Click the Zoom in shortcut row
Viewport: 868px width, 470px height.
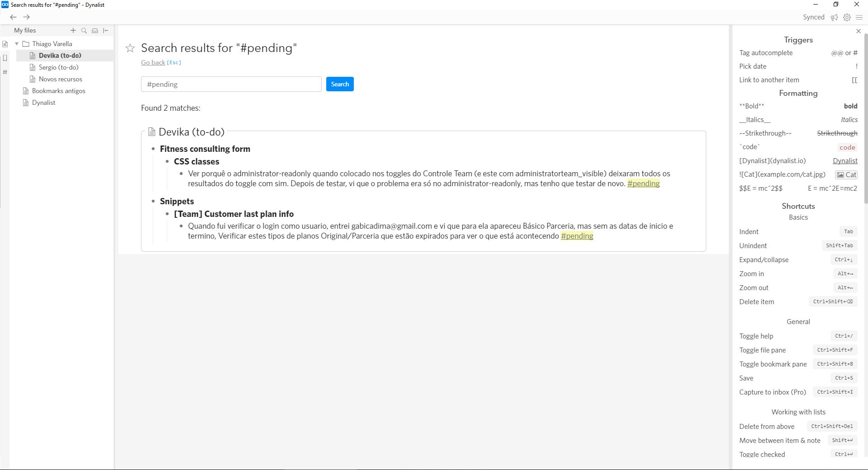tap(798, 274)
